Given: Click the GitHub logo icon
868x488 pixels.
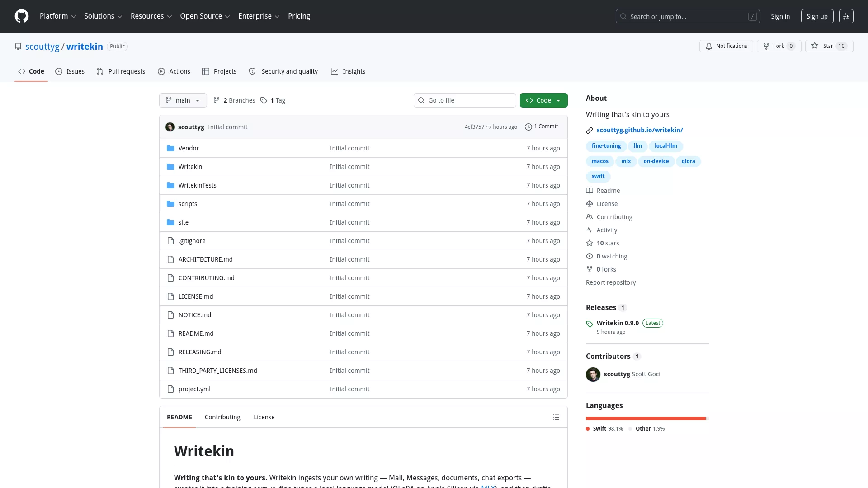Looking at the screenshot, I should click(22, 16).
